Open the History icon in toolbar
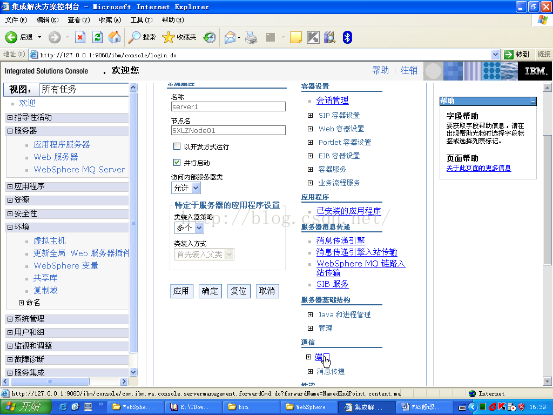This screenshot has height=415, width=553. [209, 37]
